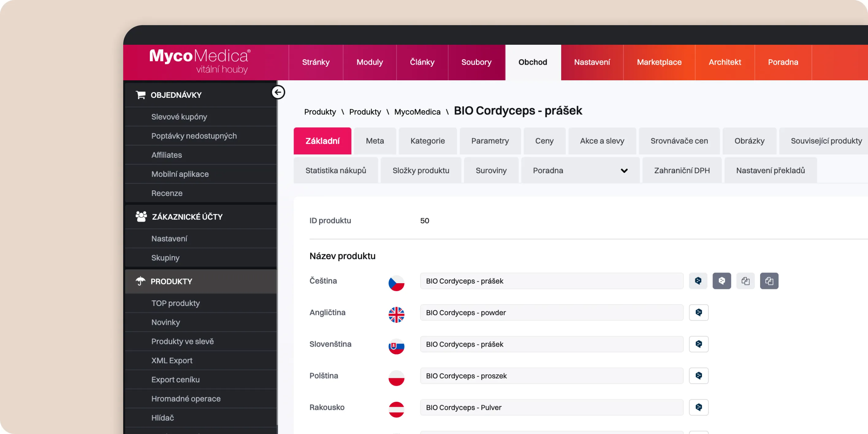Switch to the Parametry tab
868x434 pixels.
click(490, 141)
